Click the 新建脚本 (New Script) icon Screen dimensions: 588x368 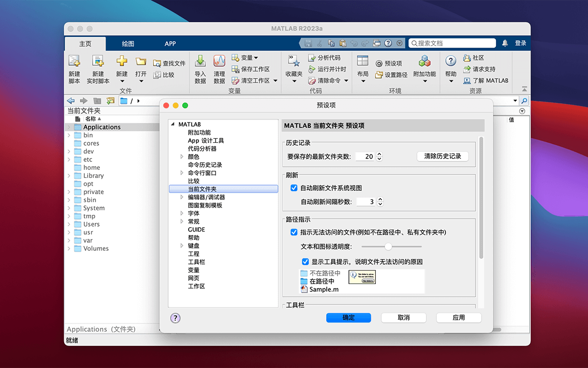pyautogui.click(x=74, y=61)
